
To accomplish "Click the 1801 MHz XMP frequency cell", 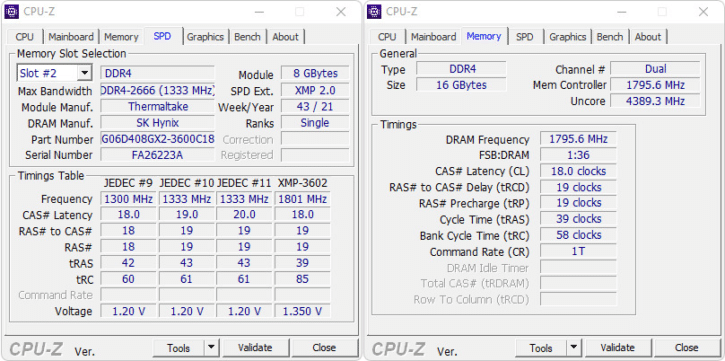I will point(302,199).
